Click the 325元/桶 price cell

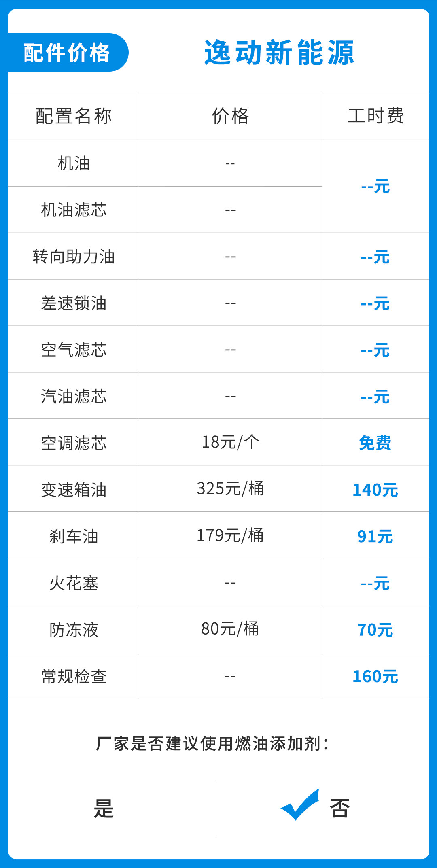tap(230, 489)
